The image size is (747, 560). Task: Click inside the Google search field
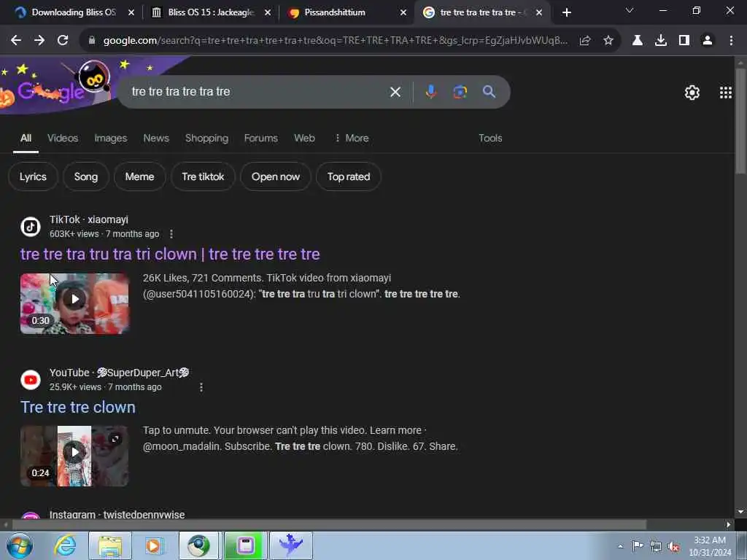(258, 91)
